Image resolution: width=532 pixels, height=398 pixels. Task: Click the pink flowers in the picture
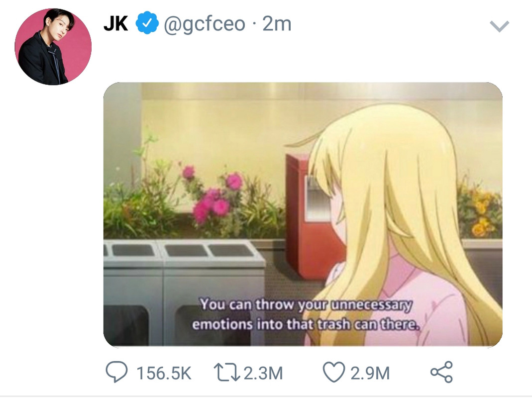[215, 197]
